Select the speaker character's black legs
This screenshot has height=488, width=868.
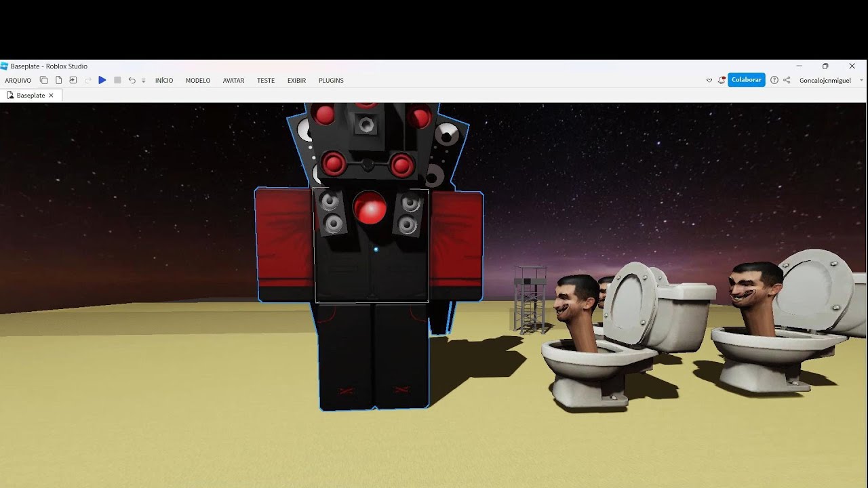(374, 356)
